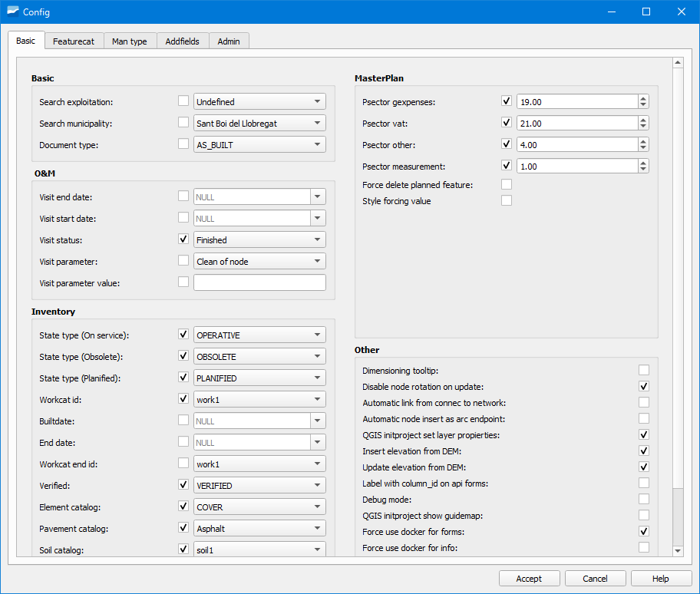Open Document type AS_BUILT dropdown
Screen dimensions: 700x594
tap(259, 144)
